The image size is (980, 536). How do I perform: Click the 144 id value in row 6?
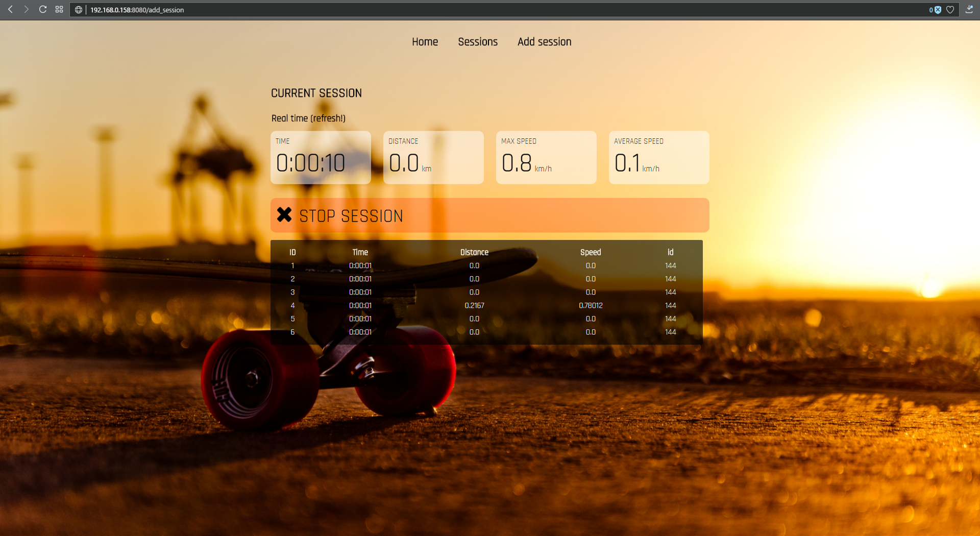[670, 332]
